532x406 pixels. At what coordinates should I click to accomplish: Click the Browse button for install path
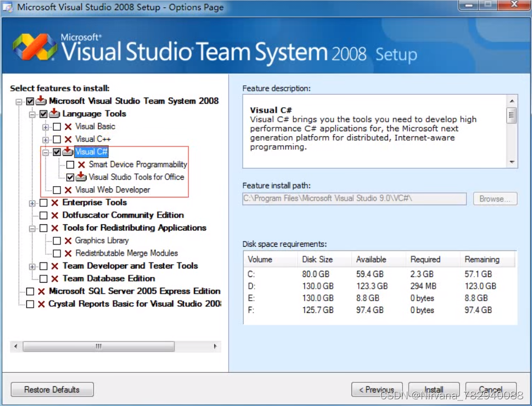(x=495, y=199)
